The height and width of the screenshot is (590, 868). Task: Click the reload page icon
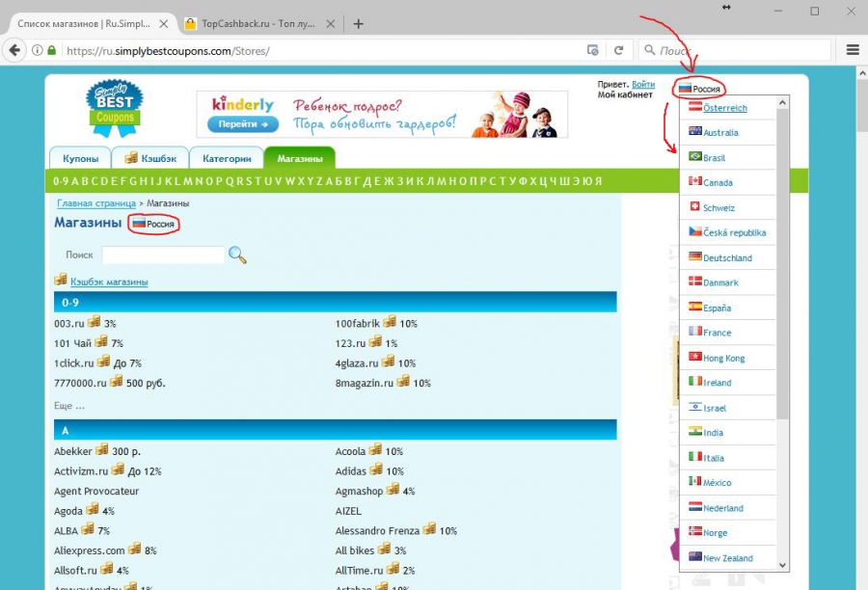pyautogui.click(x=619, y=50)
